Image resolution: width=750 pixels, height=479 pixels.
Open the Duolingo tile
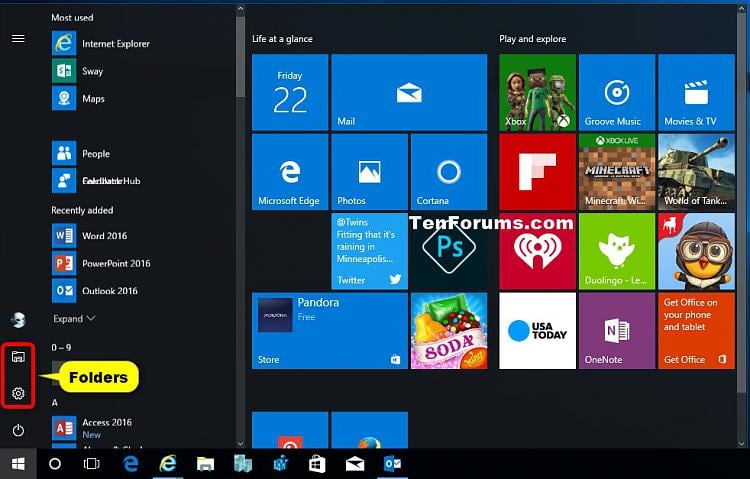coord(617,251)
